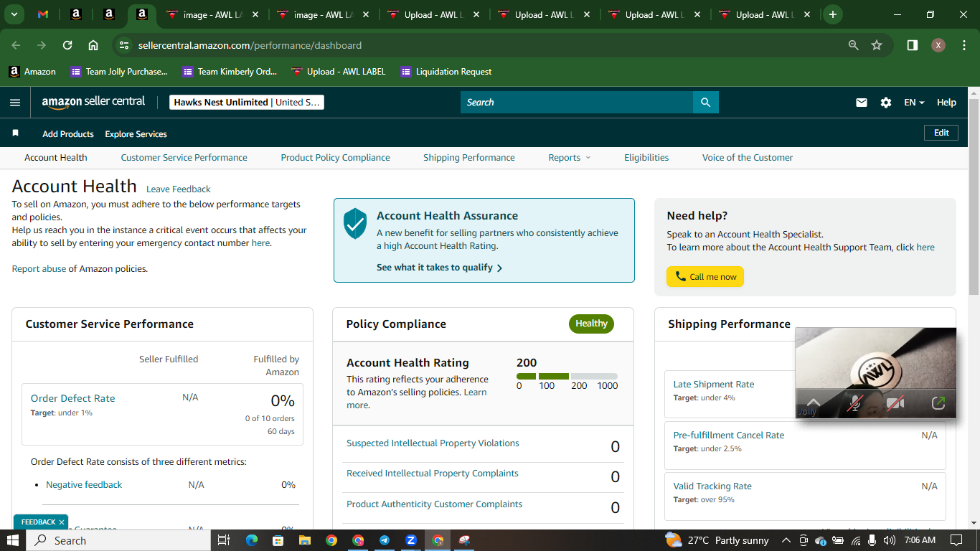The width and height of the screenshot is (980, 551).
Task: Open Product Authenticity Customer Complaints
Action: [434, 504]
